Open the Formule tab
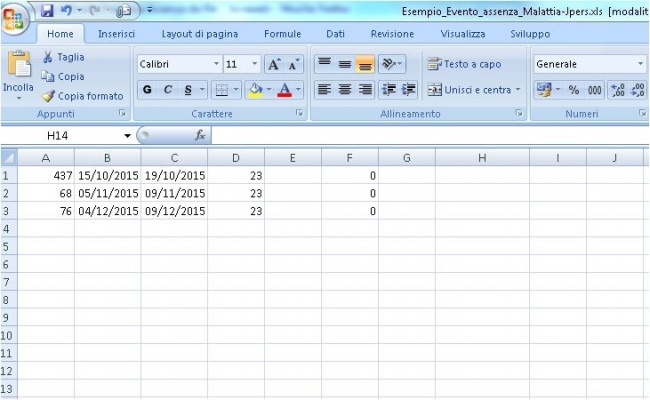650x400 pixels. click(283, 34)
